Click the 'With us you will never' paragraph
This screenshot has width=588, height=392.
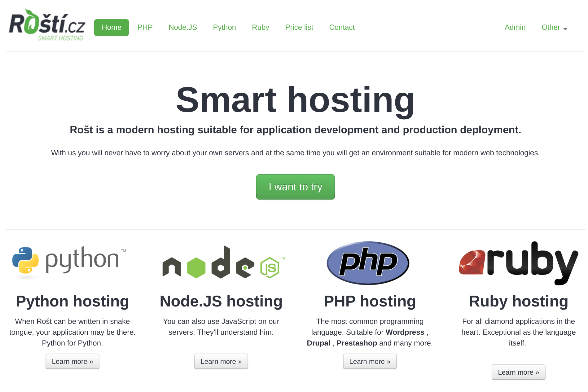coord(296,153)
